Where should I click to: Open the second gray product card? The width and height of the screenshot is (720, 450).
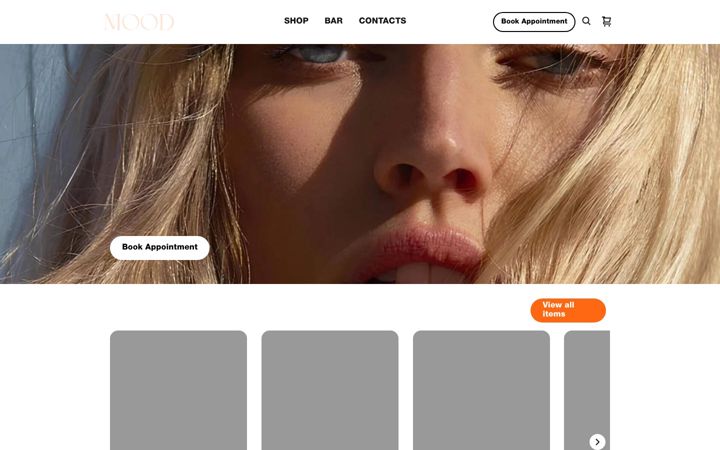330,390
